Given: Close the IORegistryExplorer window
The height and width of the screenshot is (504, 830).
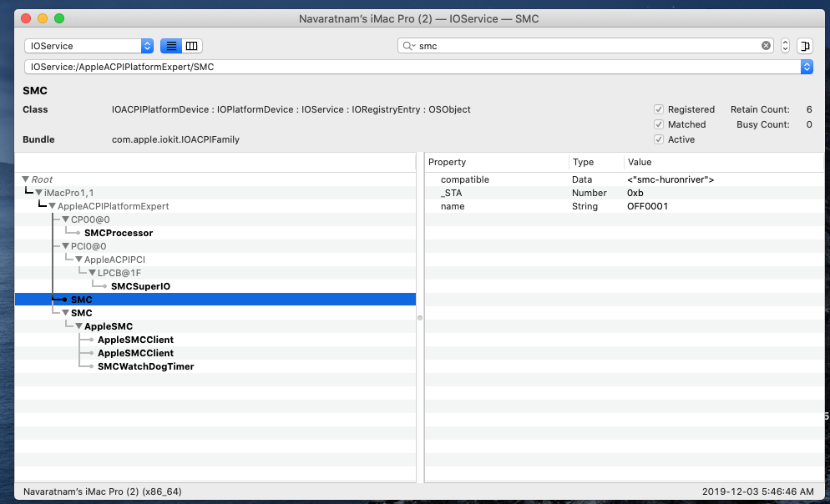Looking at the screenshot, I should point(25,18).
